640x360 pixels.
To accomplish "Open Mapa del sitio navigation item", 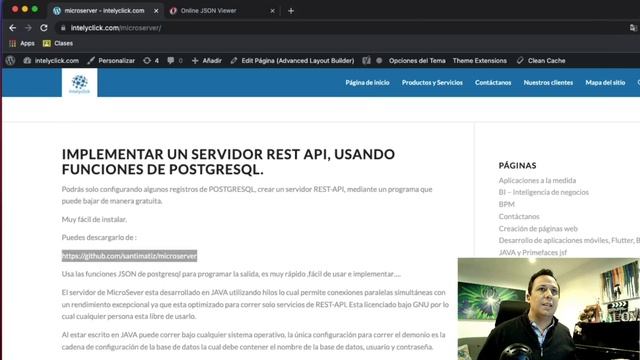I will point(605,82).
